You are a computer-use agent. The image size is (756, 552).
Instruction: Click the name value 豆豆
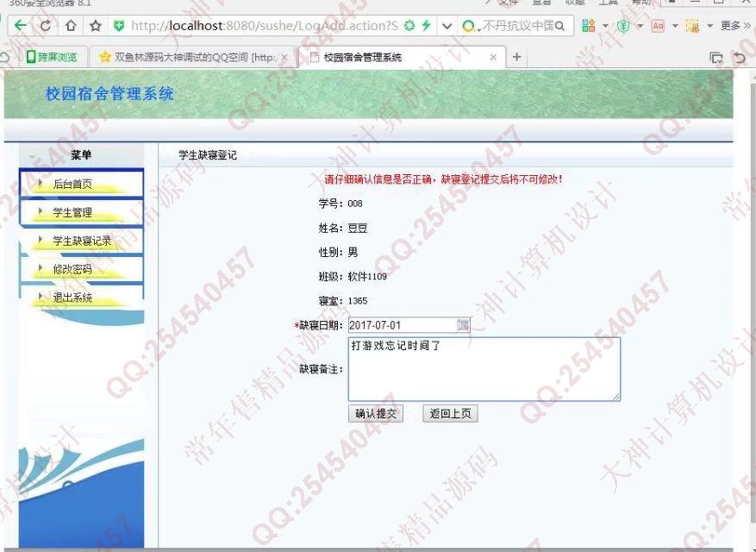[358, 229]
